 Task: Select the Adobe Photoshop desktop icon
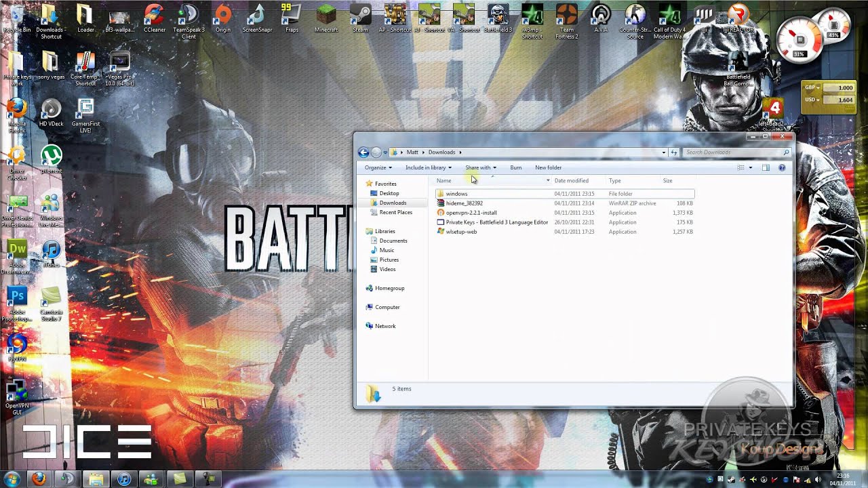(x=17, y=304)
